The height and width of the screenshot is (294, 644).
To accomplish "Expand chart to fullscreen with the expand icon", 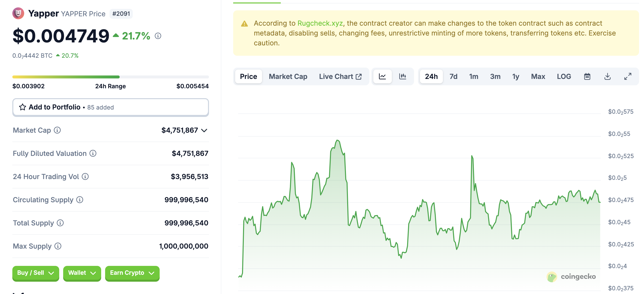I will click(628, 76).
